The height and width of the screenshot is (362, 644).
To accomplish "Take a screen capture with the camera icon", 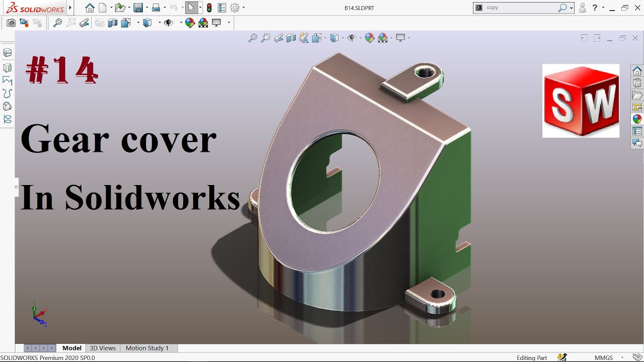I will click(11, 23).
